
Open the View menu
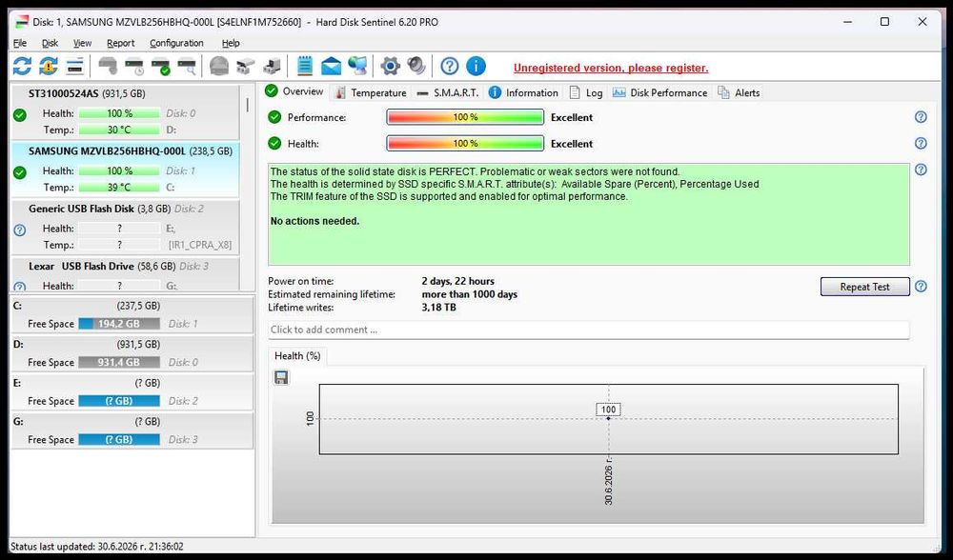coord(82,43)
